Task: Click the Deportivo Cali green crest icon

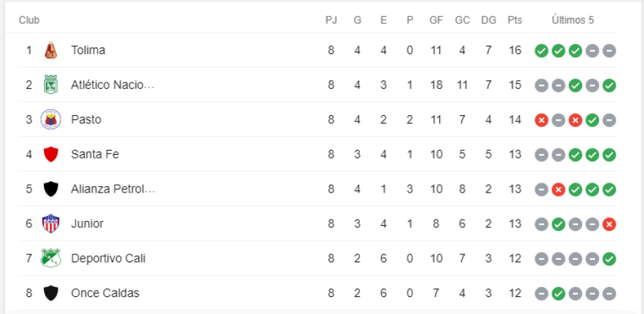Action: (50, 258)
